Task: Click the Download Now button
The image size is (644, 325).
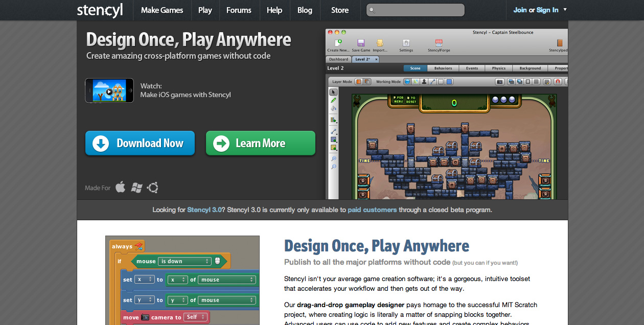Action: [x=140, y=143]
